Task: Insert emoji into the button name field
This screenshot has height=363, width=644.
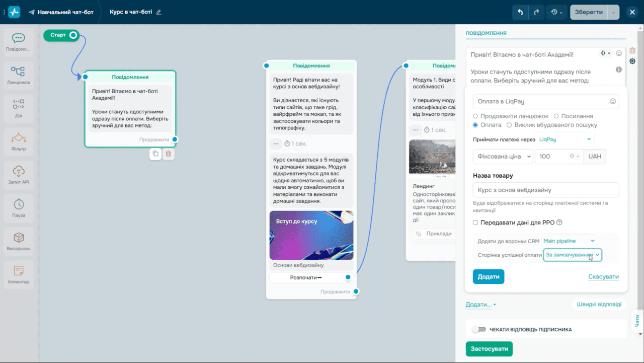Action: 613,101
